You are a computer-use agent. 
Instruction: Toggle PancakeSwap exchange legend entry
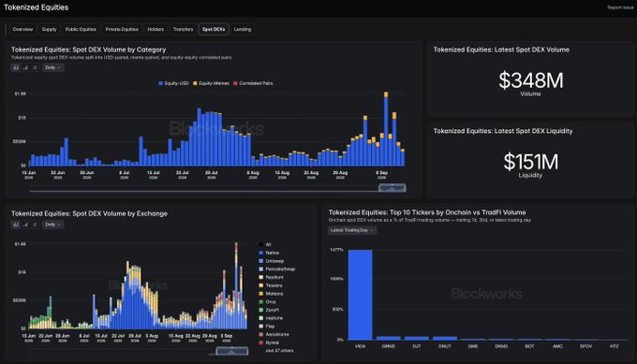pos(276,269)
